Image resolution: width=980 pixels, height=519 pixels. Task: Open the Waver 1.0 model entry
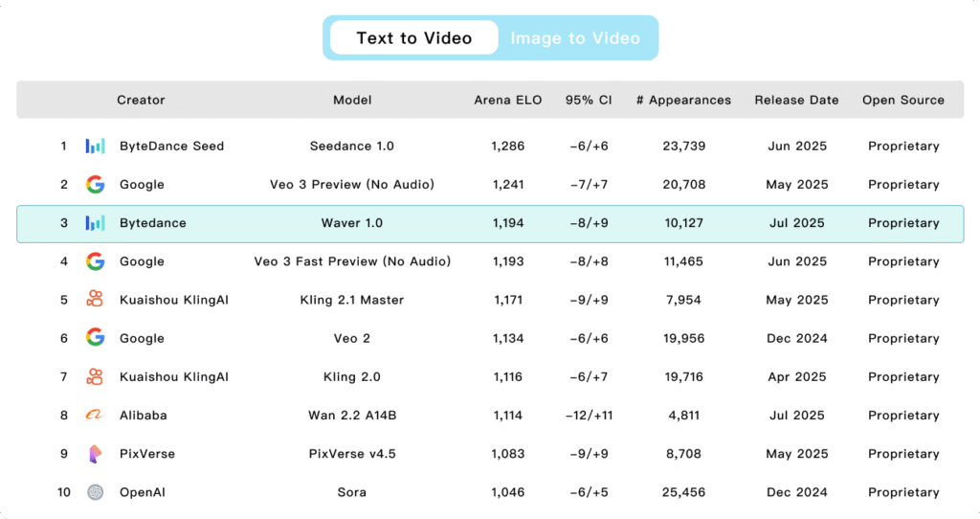pyautogui.click(x=352, y=223)
